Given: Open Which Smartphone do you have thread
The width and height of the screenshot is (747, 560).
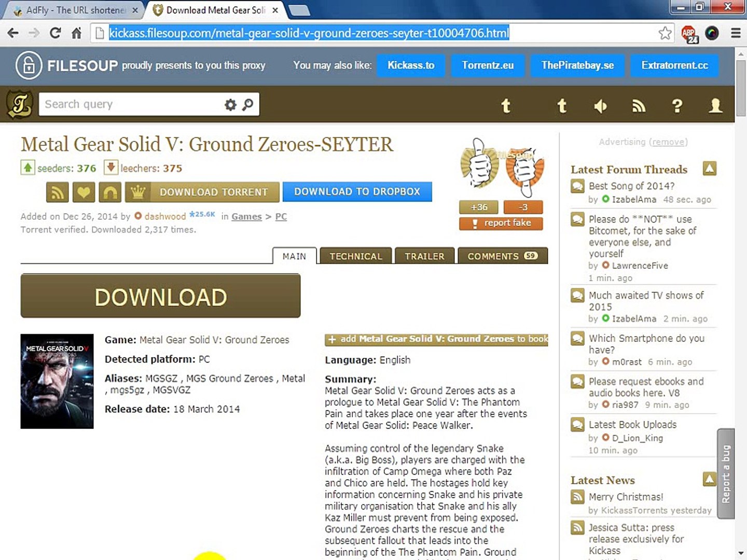Looking at the screenshot, I should [x=646, y=344].
